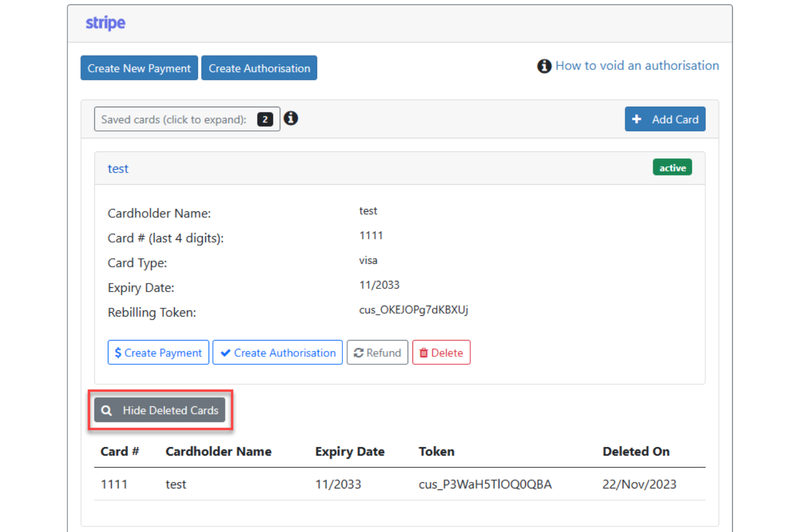Click the card's outlined Create Authorisation button
Viewport: 798px width, 532px height.
(x=278, y=353)
